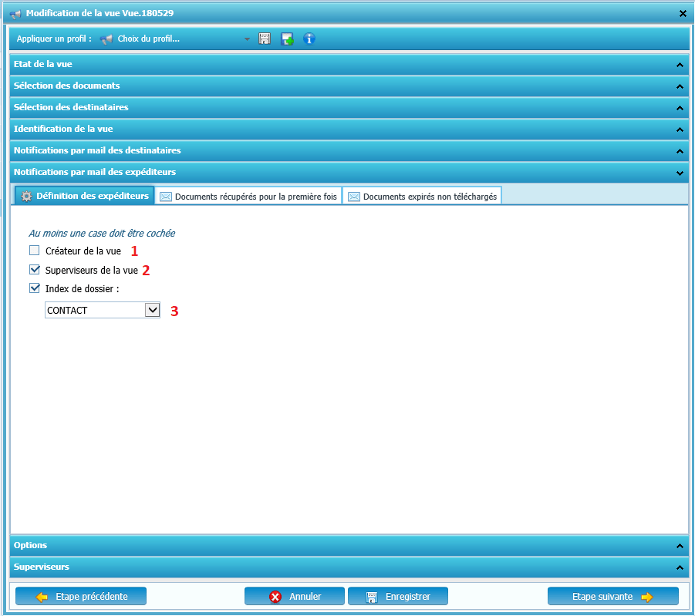Uncheck the Index de dossier checkbox
695x616 pixels.
pos(34,289)
